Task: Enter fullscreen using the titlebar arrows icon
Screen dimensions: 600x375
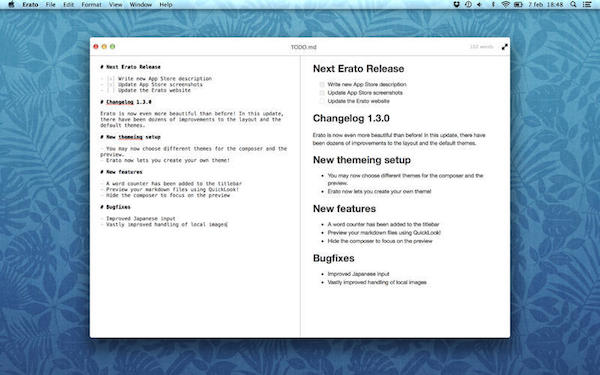Action: (x=505, y=47)
